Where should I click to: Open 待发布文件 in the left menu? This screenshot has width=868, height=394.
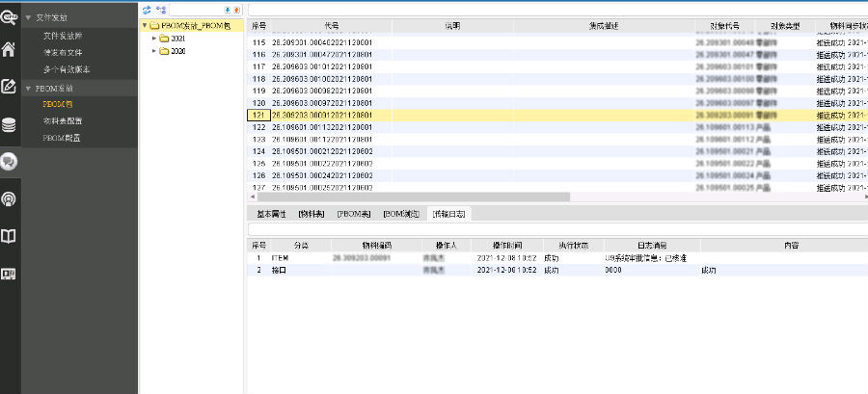point(62,52)
